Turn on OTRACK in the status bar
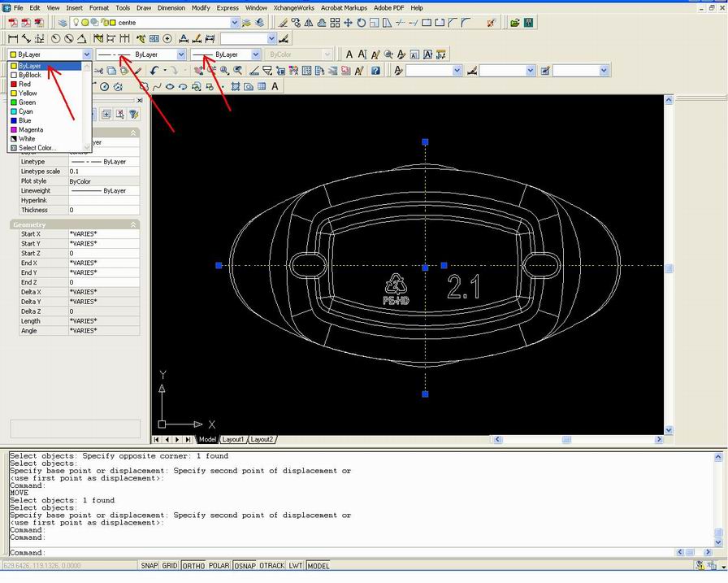Screen dimensions: 728x583 pyautogui.click(x=268, y=565)
